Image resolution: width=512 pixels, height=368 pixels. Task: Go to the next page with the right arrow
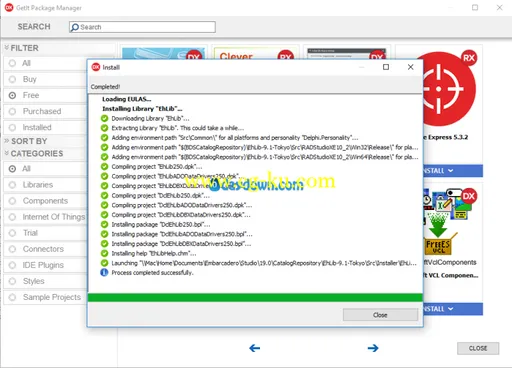373,348
